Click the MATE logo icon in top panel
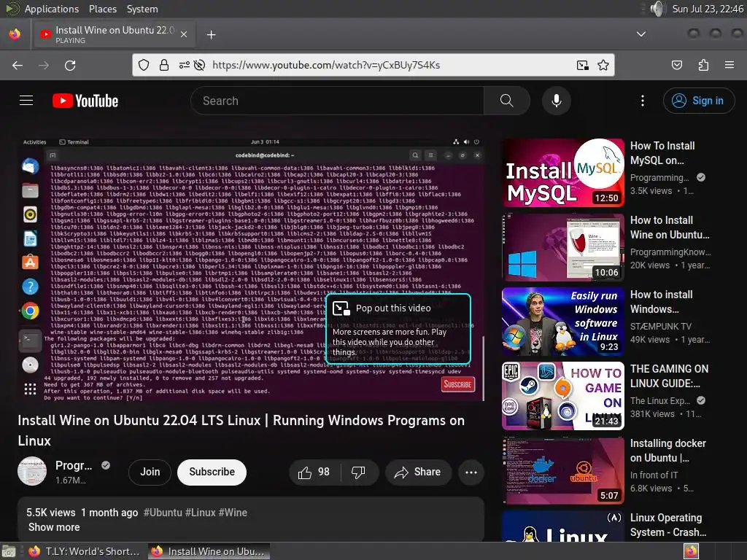 [12, 9]
